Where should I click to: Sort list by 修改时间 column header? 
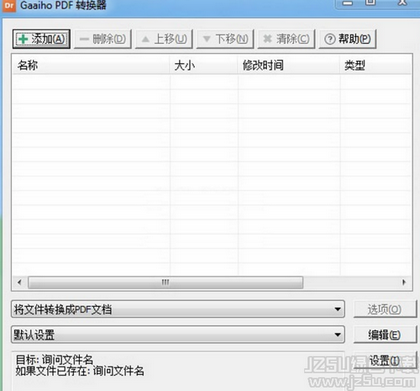[289, 65]
